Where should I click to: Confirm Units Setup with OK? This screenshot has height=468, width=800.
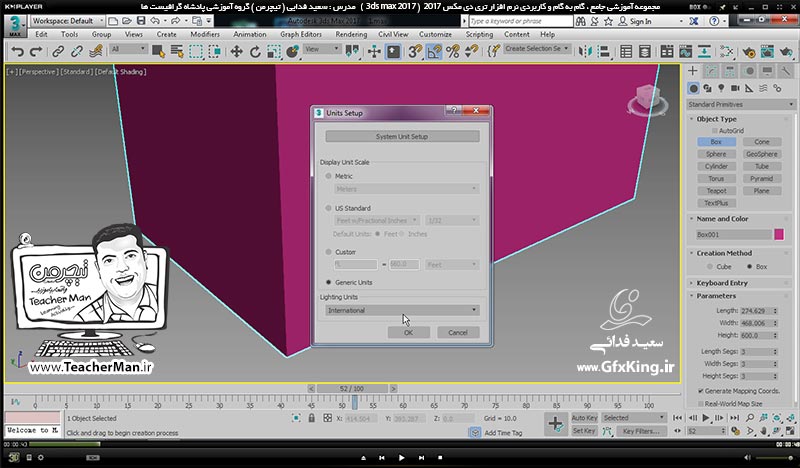(x=408, y=333)
